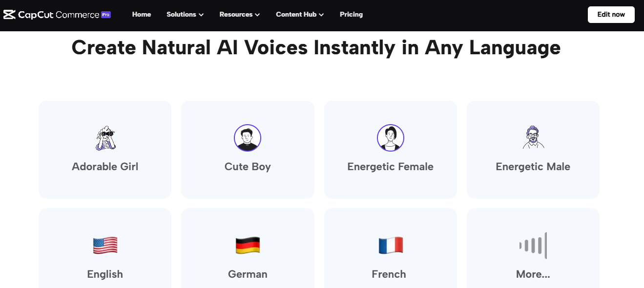644x288 pixels.
Task: Expand the Resources dropdown chevron
Action: coord(257,15)
